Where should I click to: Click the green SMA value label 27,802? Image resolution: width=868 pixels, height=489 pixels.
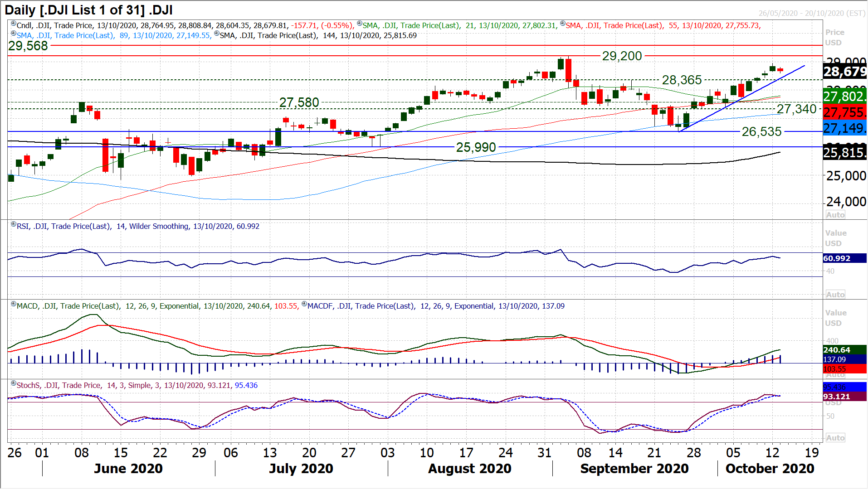tap(845, 96)
